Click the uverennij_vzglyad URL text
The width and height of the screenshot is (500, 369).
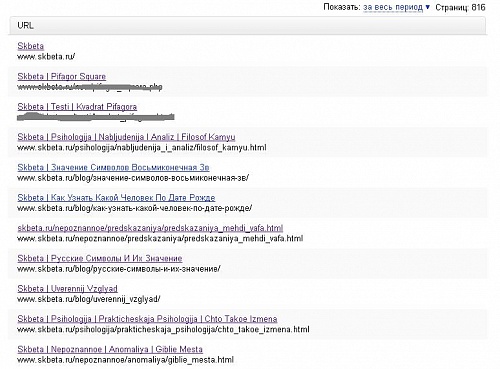(89, 299)
